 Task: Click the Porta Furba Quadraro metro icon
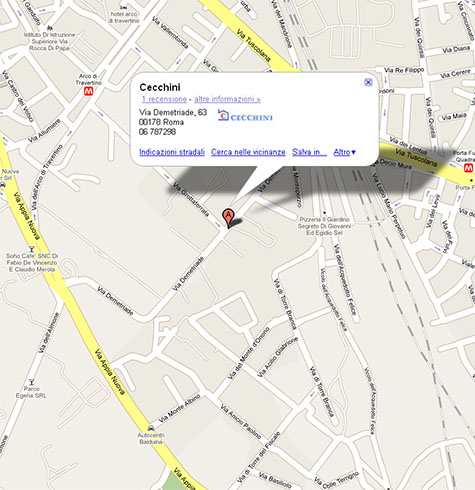click(469, 168)
